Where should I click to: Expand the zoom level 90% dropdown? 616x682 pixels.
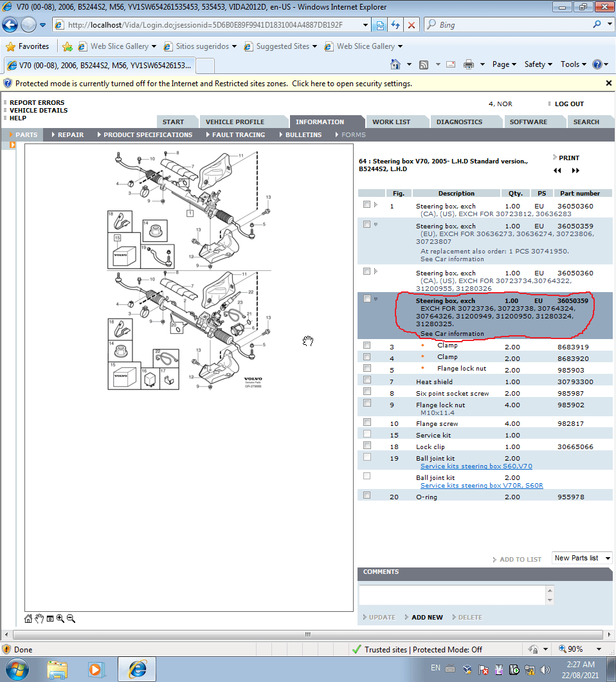pyautogui.click(x=599, y=649)
